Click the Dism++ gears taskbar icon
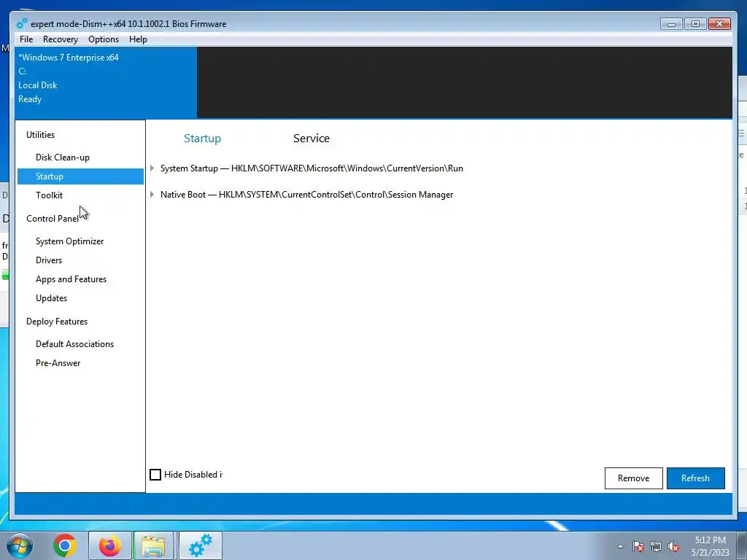Image resolution: width=747 pixels, height=560 pixels. click(201, 545)
